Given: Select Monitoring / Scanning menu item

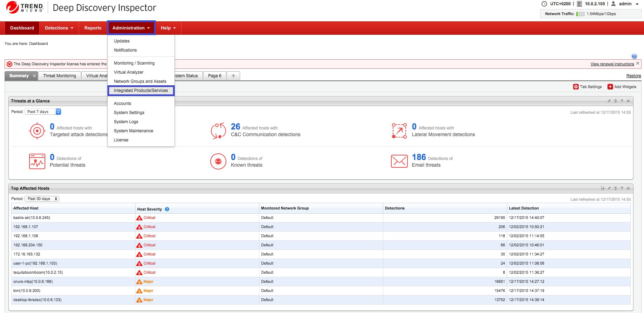Looking at the screenshot, I should click(134, 63).
